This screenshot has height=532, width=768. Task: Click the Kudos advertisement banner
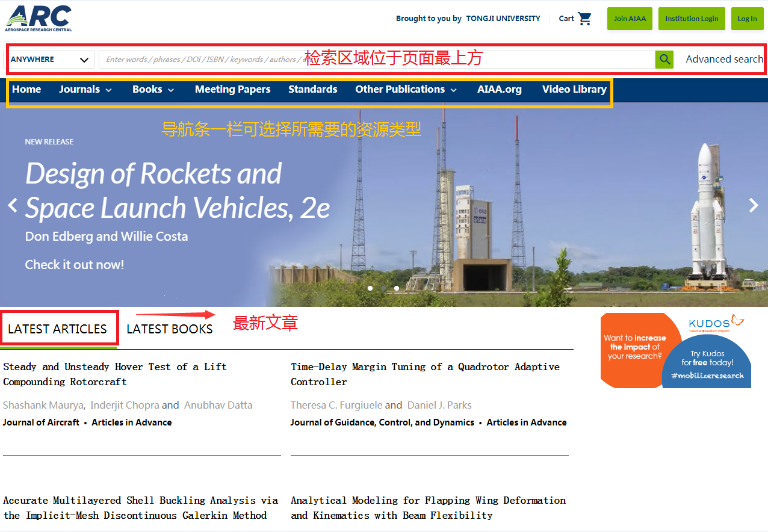click(675, 350)
